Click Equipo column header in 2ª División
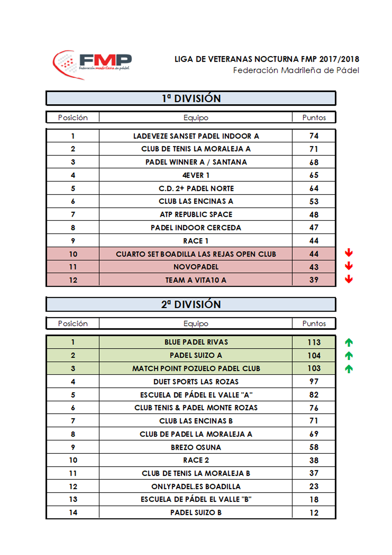 [196, 323]
